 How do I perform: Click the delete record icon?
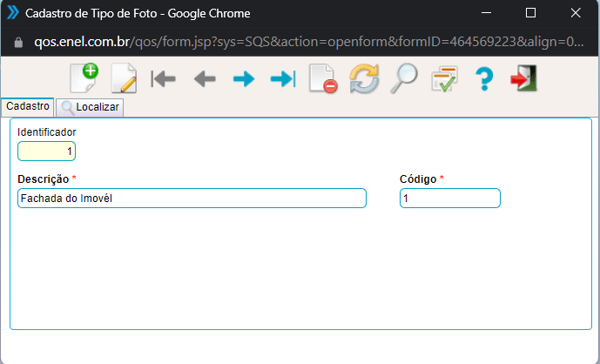323,79
